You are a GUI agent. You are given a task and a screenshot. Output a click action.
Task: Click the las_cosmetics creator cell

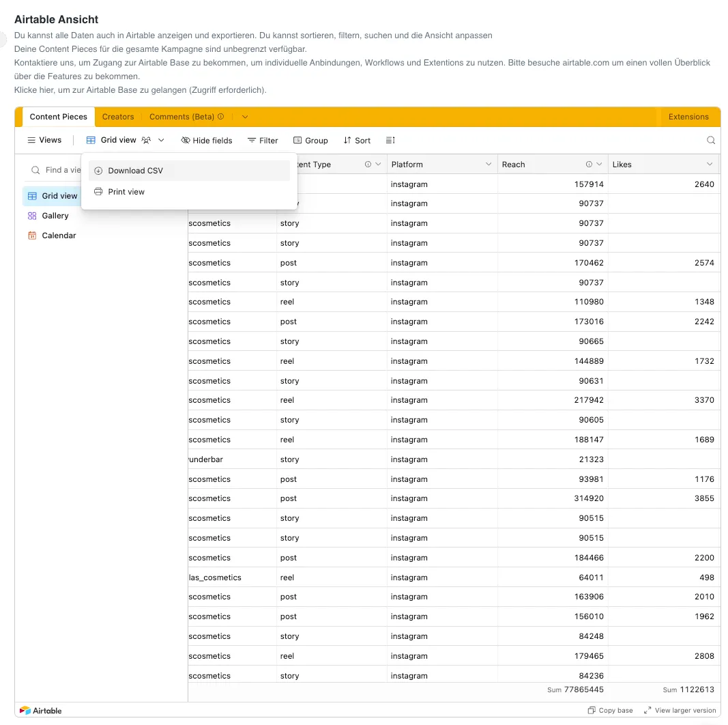coord(232,578)
